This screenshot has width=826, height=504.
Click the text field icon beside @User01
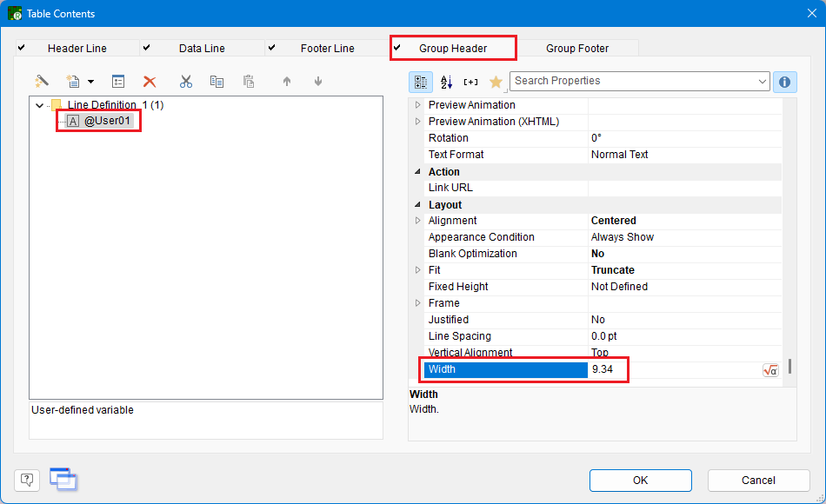(73, 121)
